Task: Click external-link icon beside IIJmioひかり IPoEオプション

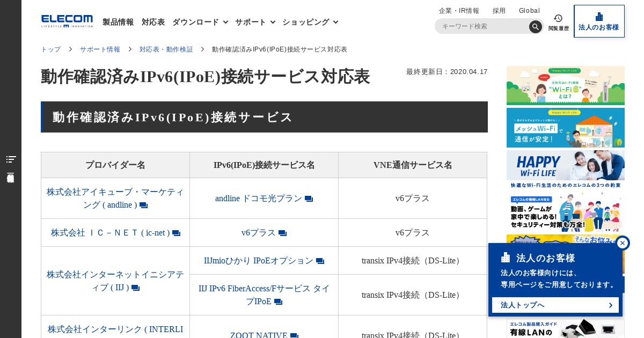Action: coord(320,261)
